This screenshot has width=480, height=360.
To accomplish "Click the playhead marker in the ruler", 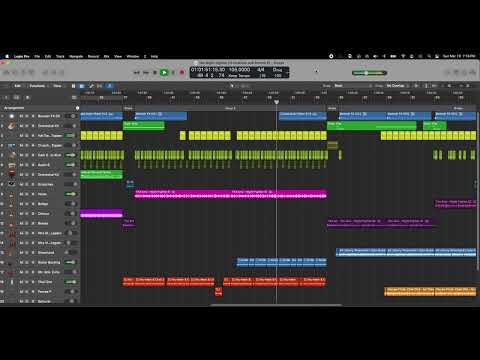I will click(276, 102).
